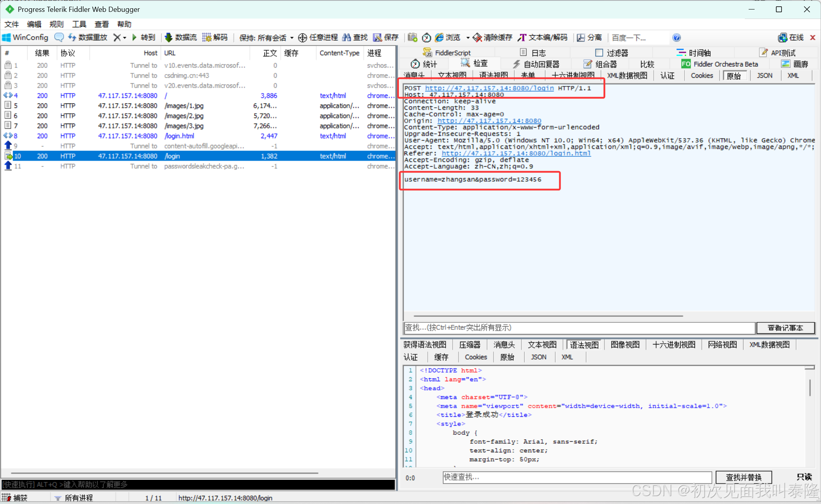Screen dimensions: 821x504
Task: Click the 数据重放 replay icon
Action: point(72,38)
